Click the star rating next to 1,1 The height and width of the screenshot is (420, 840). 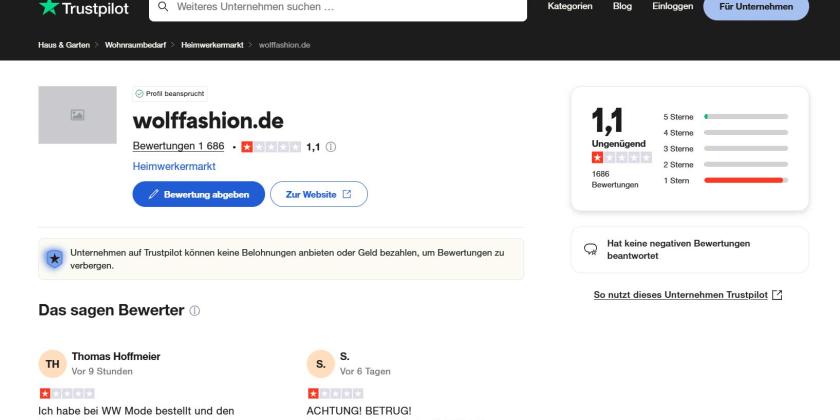pyautogui.click(x=271, y=147)
